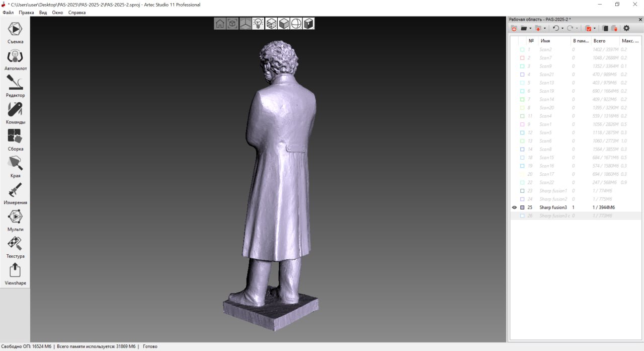Click the import folder icon with red arrow

point(538,29)
